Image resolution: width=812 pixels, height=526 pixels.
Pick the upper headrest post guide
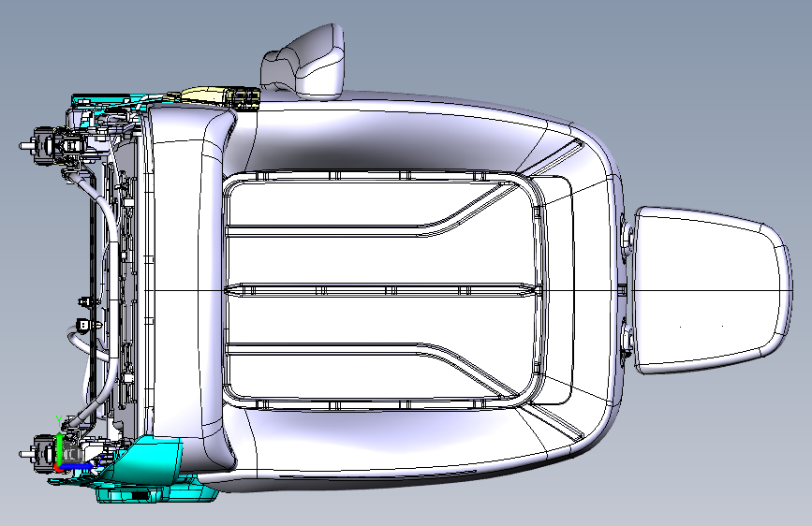point(627,240)
